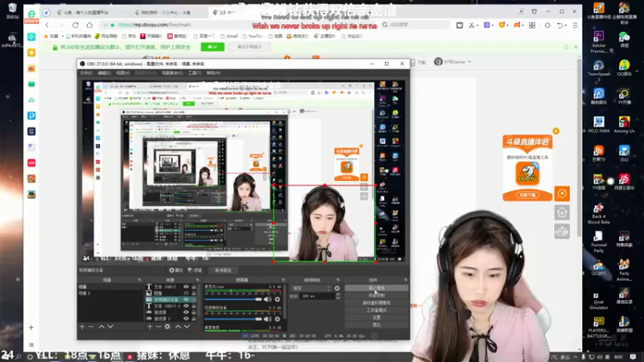Close the orange X on the 斗鱼直播伴侣 popup
This screenshot has width=644, height=362.
pos(556,131)
